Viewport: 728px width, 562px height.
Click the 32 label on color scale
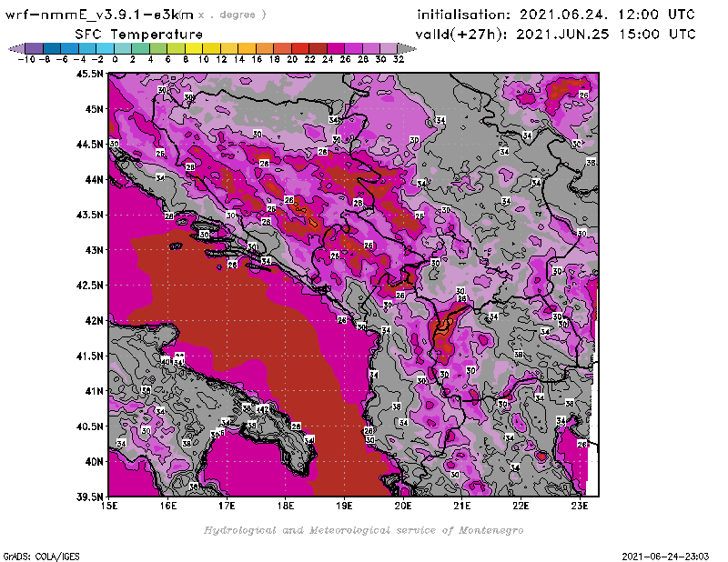point(398,60)
